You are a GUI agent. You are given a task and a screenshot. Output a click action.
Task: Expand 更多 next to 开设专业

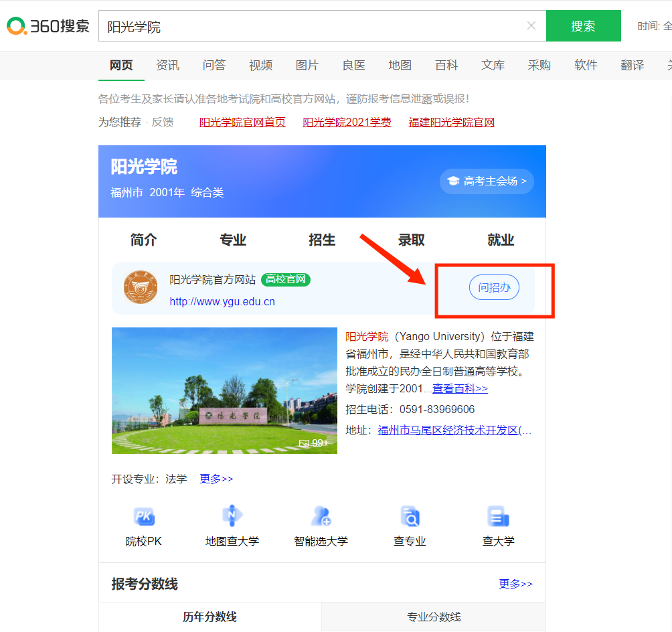click(x=216, y=479)
